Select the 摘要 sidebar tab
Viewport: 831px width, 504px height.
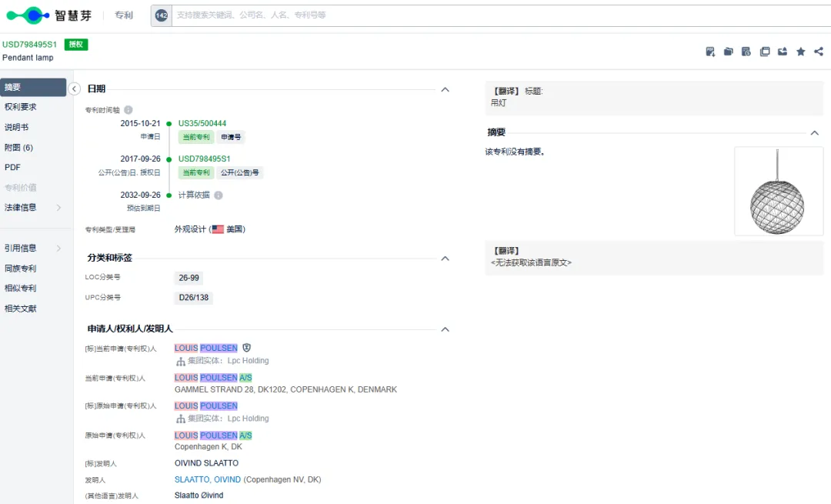33,88
